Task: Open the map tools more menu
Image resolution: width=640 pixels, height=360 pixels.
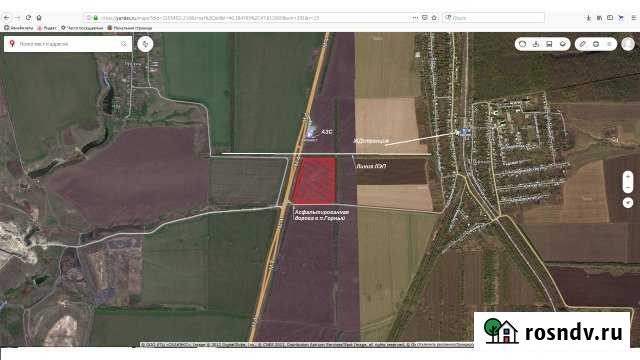Action: click(609, 44)
